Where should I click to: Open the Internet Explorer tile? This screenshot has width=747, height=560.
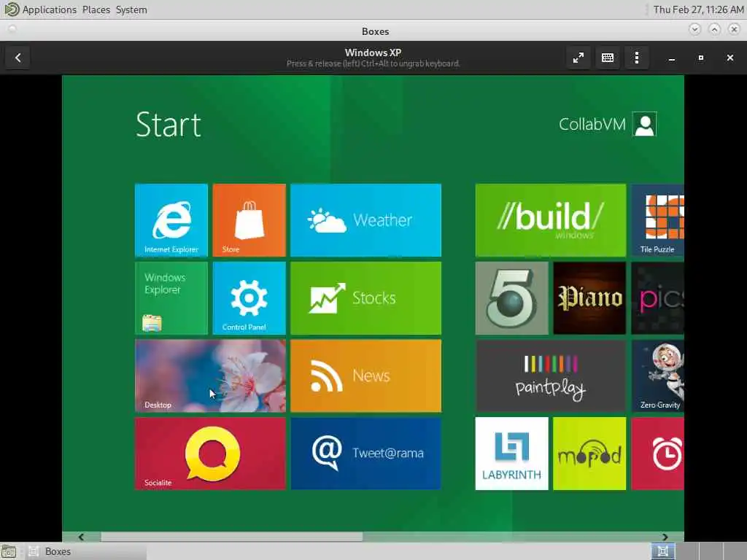(x=171, y=220)
